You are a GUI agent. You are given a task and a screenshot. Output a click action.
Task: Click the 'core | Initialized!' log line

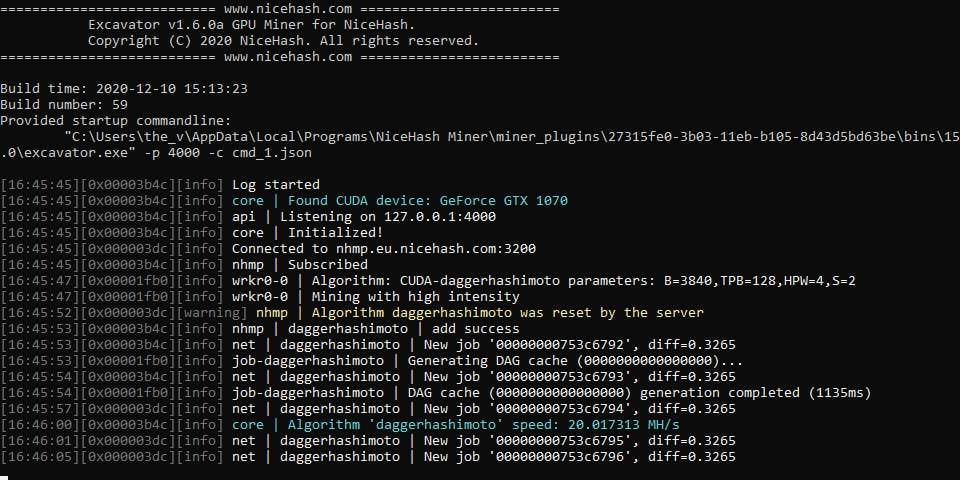(192, 233)
